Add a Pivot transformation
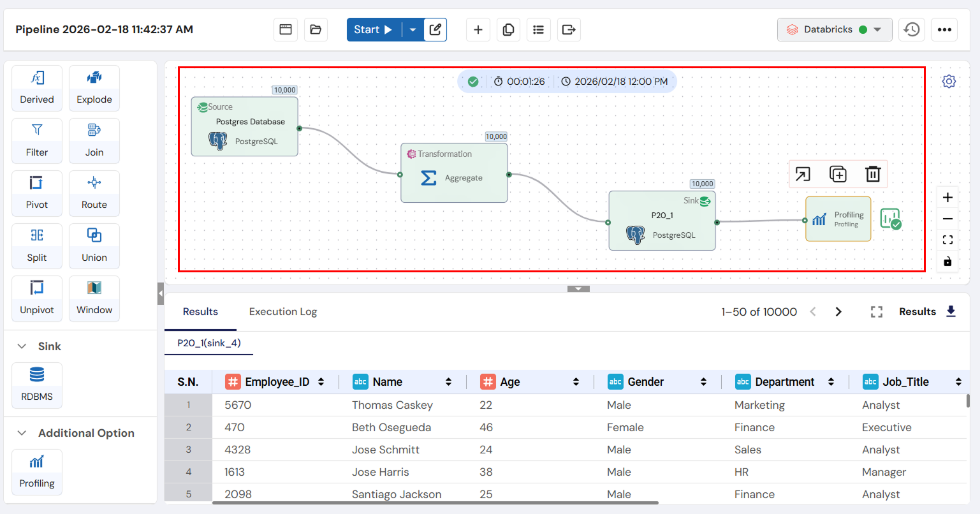 click(x=36, y=193)
